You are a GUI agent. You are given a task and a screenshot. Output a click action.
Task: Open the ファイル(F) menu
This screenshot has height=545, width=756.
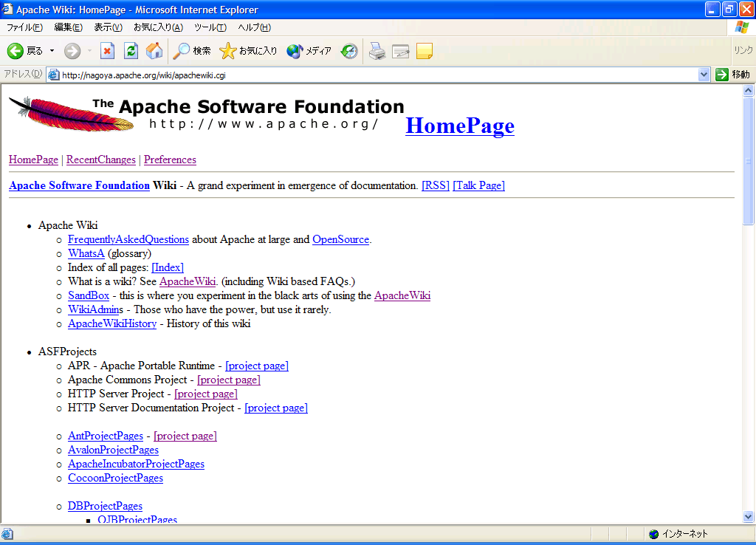pyautogui.click(x=24, y=27)
